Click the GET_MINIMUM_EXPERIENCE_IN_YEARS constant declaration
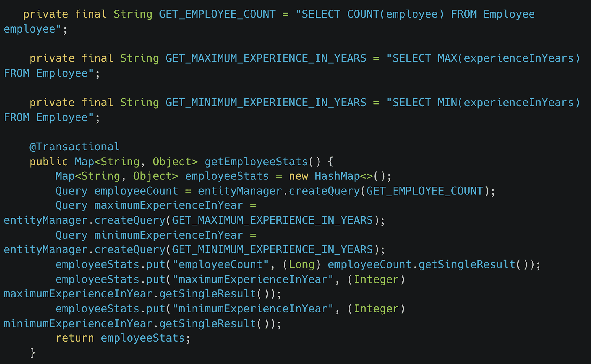The height and width of the screenshot is (364, 591). 266,103
